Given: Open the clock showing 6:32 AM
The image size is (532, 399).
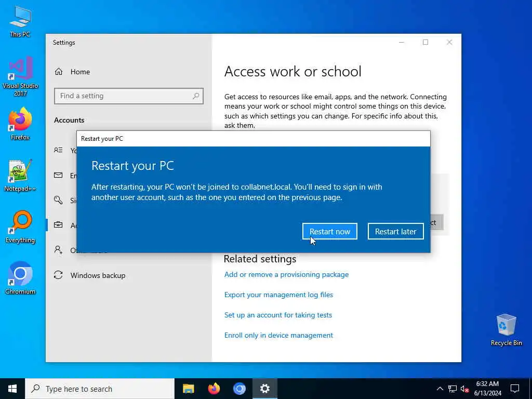Looking at the screenshot, I should pyautogui.click(x=487, y=389).
